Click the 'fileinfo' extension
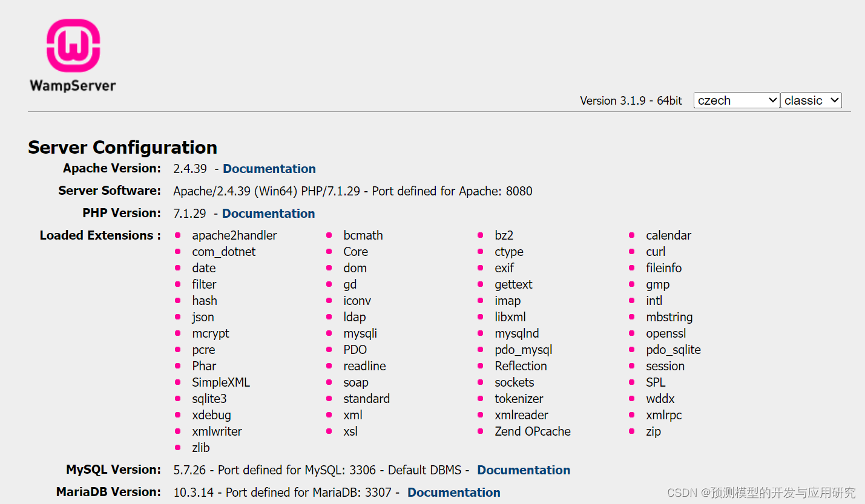 click(663, 268)
